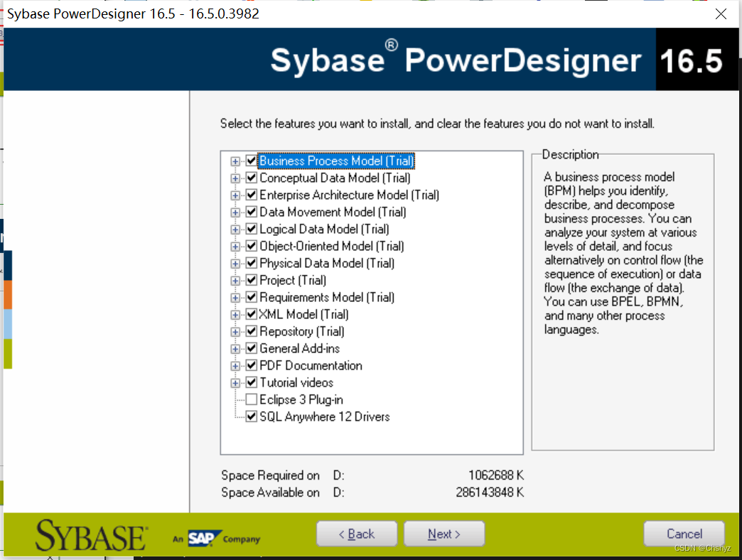Click the Space Available value 286143848 K
Viewport: 742px width, 560px height.
pyautogui.click(x=490, y=492)
